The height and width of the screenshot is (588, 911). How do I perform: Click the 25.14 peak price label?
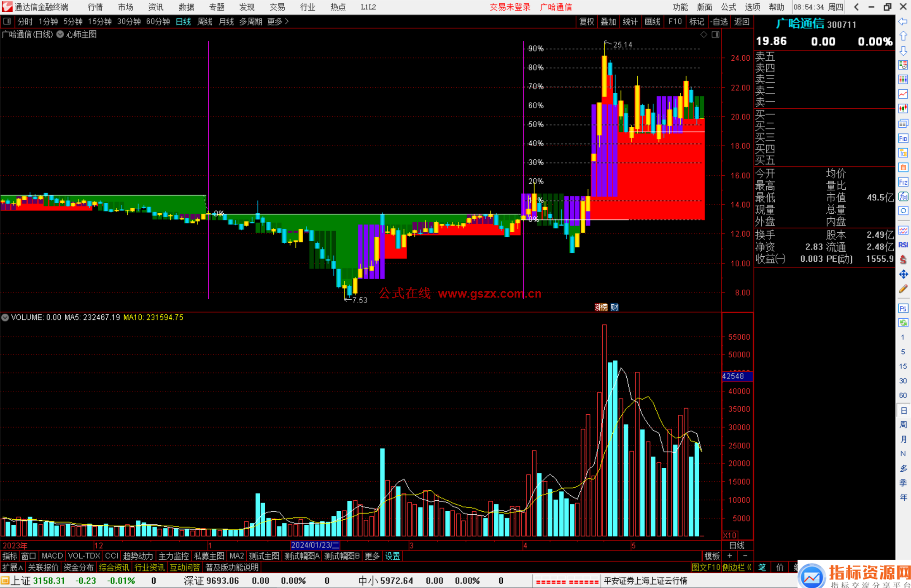[x=623, y=45]
